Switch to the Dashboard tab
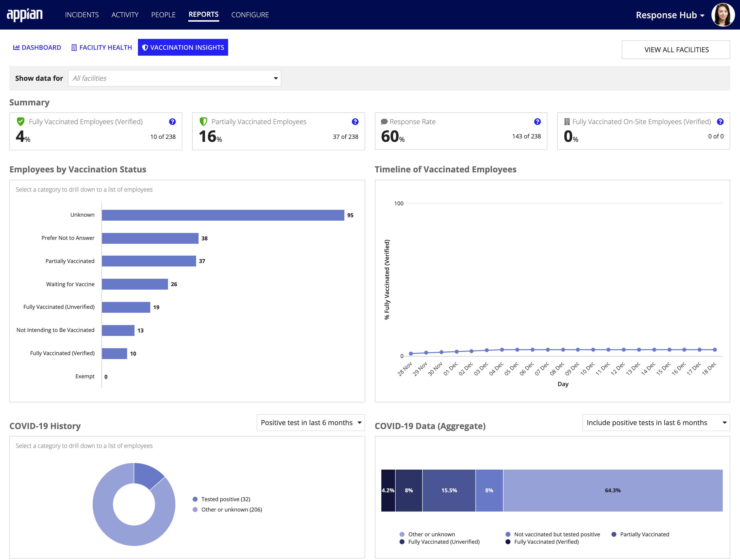The height and width of the screenshot is (560, 740). tap(37, 48)
